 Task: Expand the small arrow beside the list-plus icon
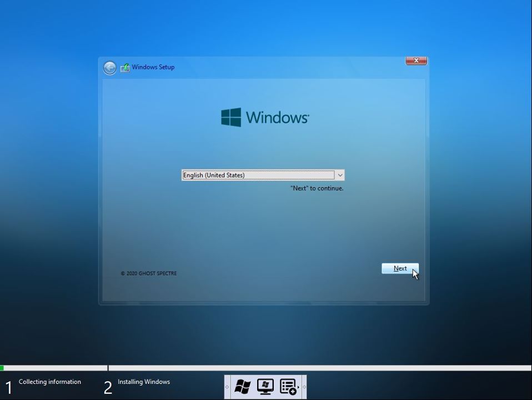click(298, 387)
